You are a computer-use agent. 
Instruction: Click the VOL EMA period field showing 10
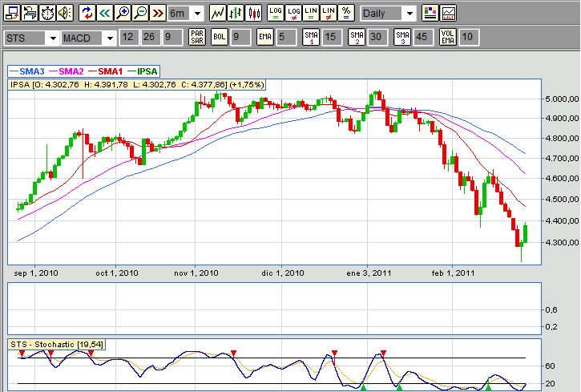[x=469, y=37]
